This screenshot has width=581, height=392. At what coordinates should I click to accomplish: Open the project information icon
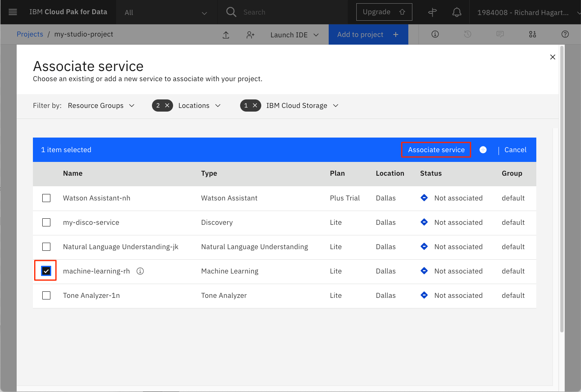[x=435, y=34]
